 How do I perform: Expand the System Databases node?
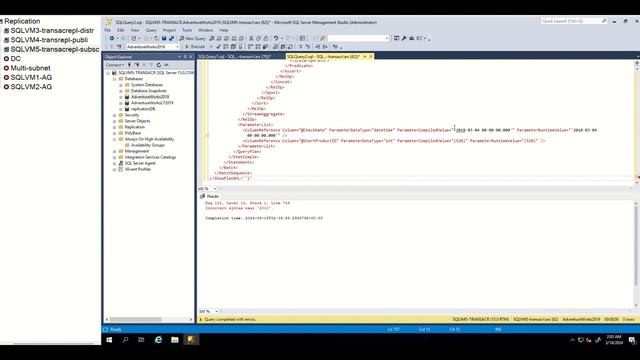[x=121, y=85]
